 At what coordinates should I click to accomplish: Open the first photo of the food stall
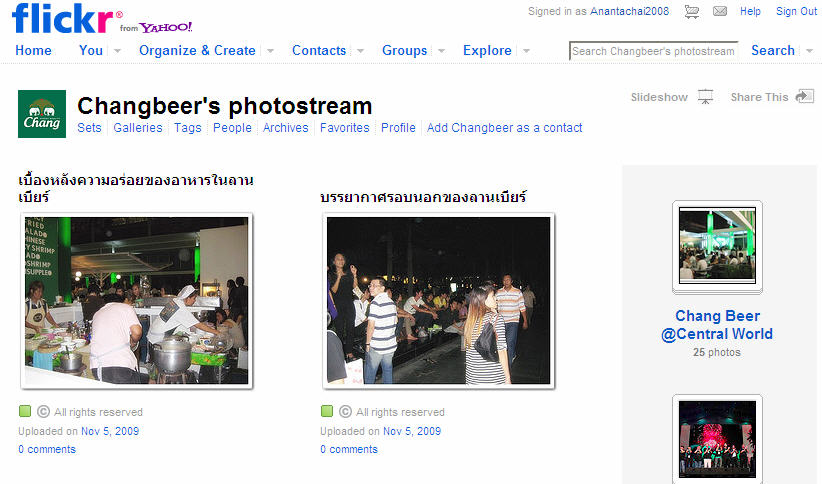pyautogui.click(x=136, y=301)
